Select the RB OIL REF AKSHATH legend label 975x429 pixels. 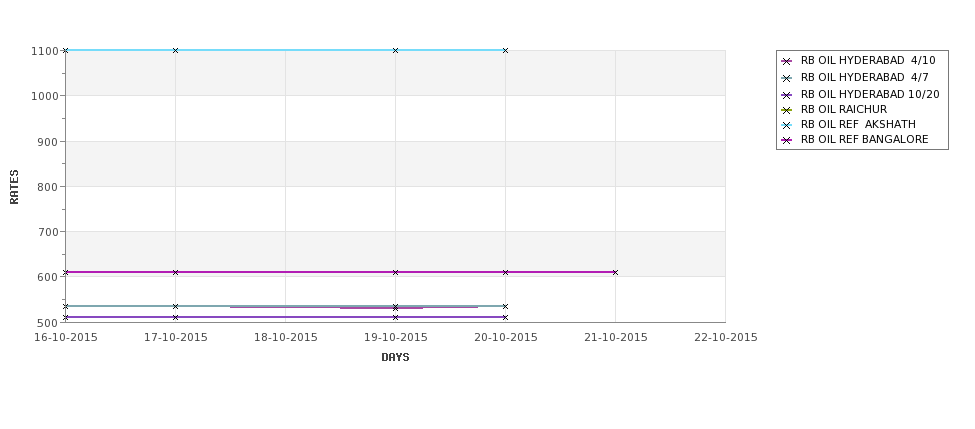point(858,124)
